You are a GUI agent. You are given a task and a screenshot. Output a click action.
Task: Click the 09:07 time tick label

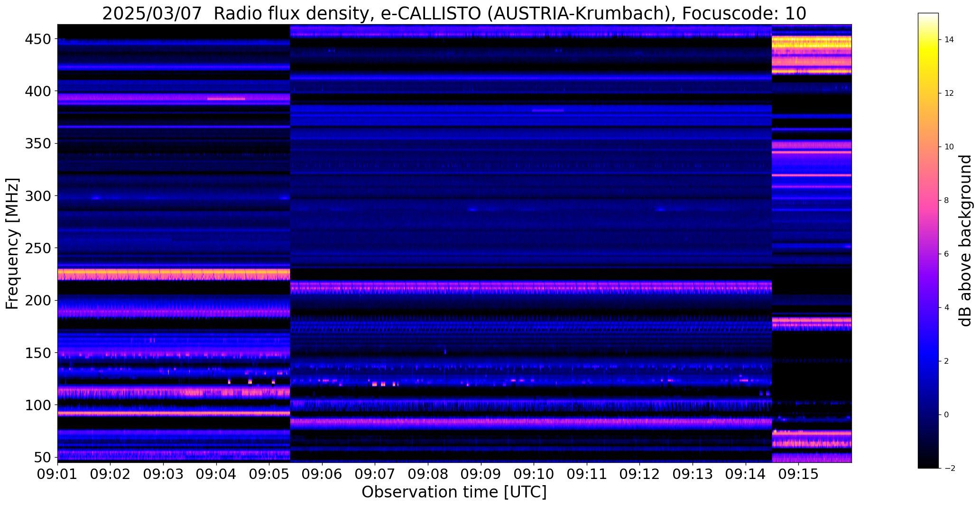tap(375, 474)
